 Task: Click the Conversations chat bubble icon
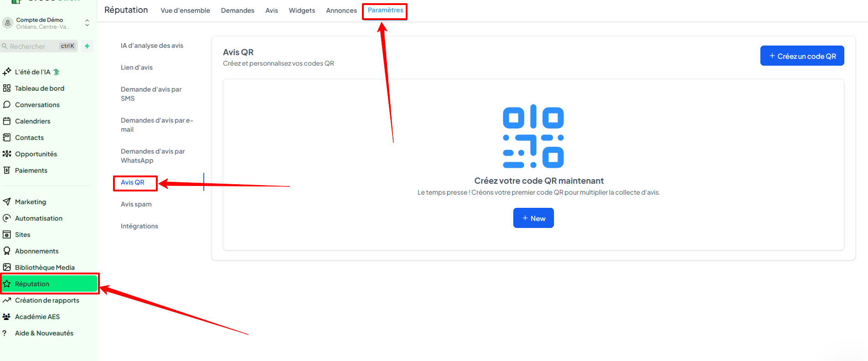[7, 104]
